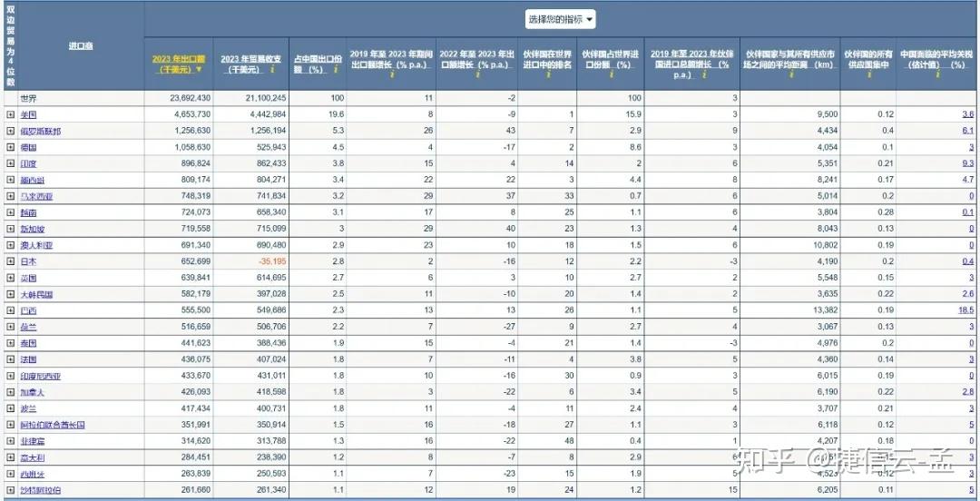The image size is (980, 501).
Task: Expand the 印度尼西亚 row
Action: (11, 376)
